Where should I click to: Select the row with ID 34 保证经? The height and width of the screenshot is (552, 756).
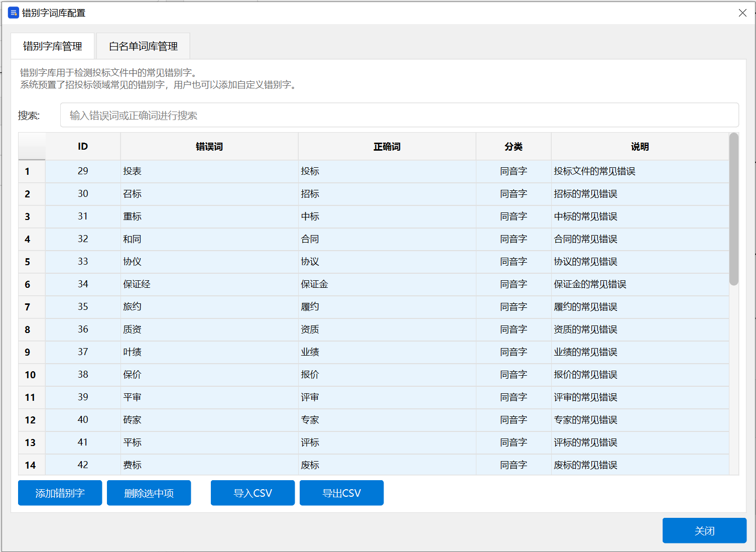click(x=209, y=284)
